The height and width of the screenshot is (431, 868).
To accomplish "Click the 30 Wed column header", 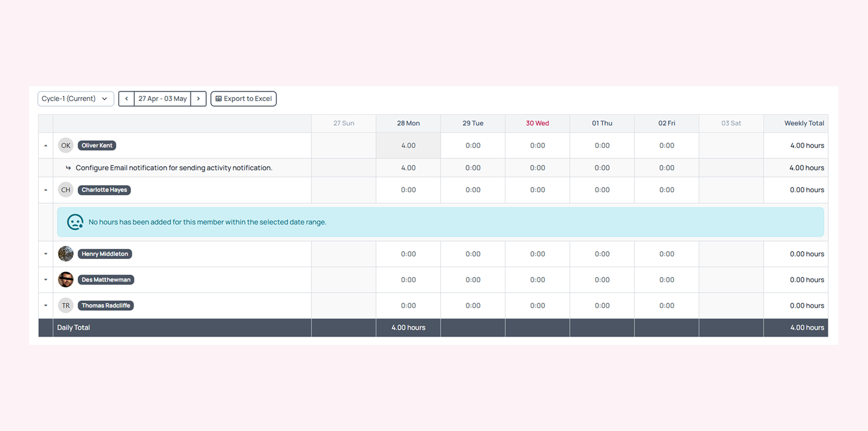I will 537,124.
